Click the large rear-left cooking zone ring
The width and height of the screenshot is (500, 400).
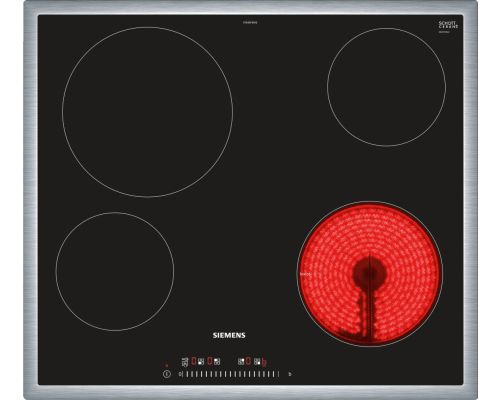[x=147, y=112]
